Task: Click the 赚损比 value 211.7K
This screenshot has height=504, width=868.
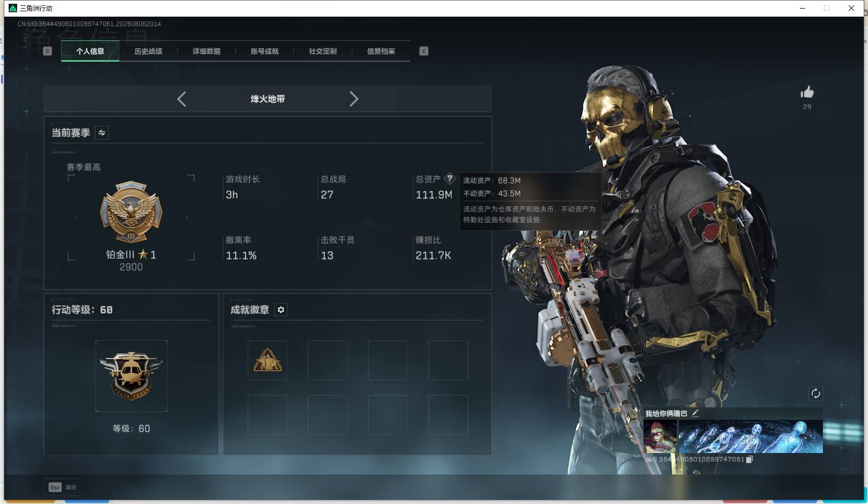Action: click(433, 255)
